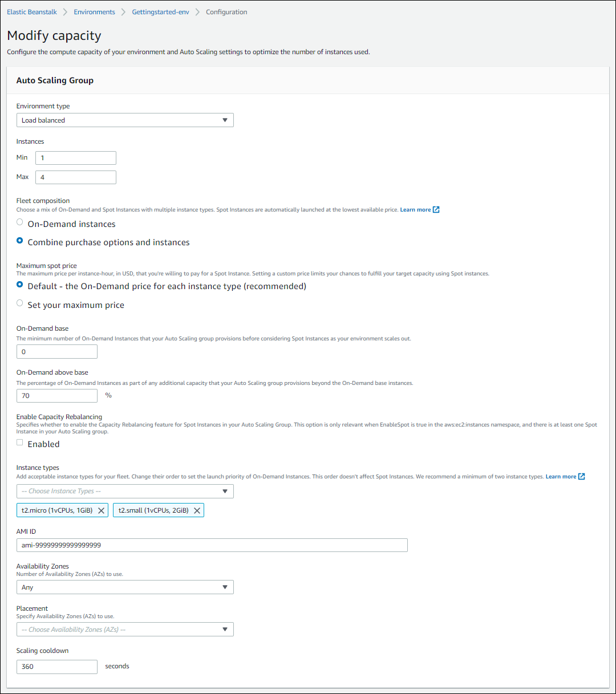Click the Scaling cooldown seconds field
The width and height of the screenshot is (616, 694).
point(57,667)
